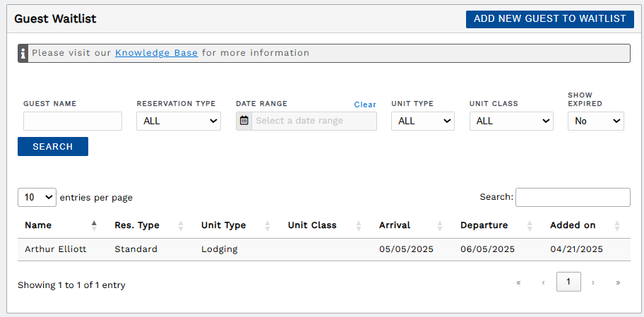This screenshot has width=644, height=317.
Task: Clear the date range filter
Action: (365, 104)
